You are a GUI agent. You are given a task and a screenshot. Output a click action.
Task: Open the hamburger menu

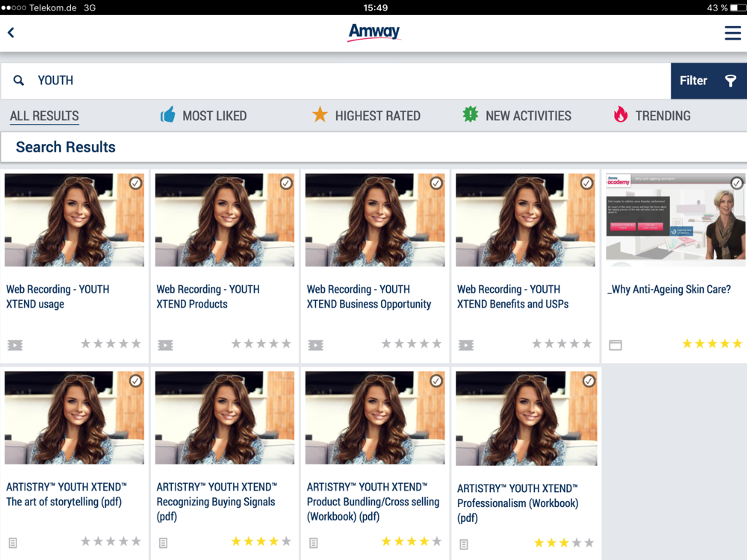[x=733, y=33]
